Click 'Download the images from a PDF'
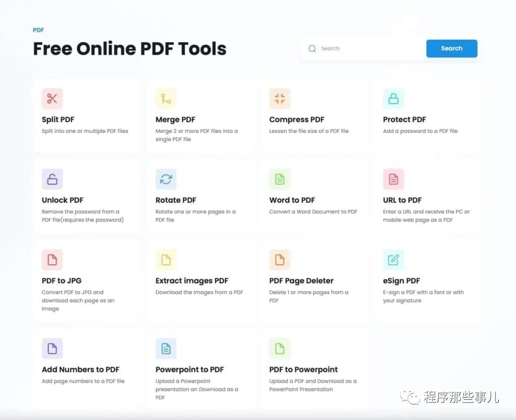The height and width of the screenshot is (420, 516). (x=200, y=292)
